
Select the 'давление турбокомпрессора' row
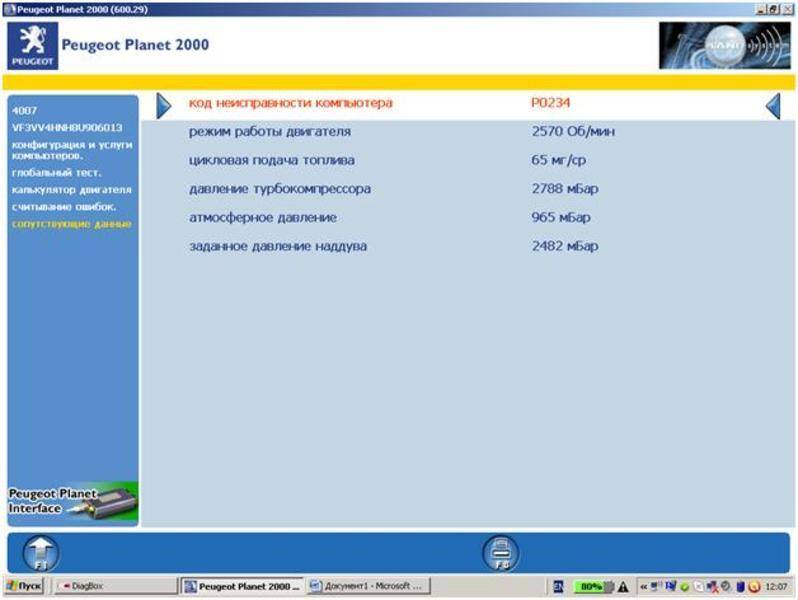280,188
